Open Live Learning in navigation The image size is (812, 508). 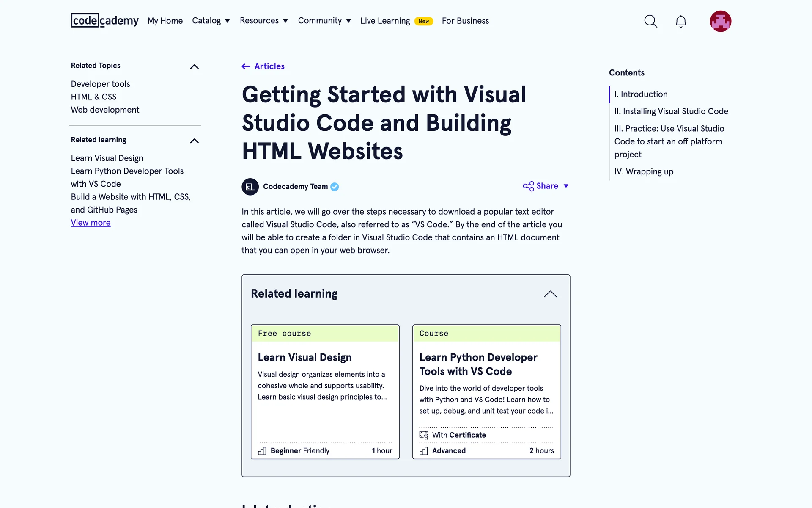pyautogui.click(x=385, y=21)
